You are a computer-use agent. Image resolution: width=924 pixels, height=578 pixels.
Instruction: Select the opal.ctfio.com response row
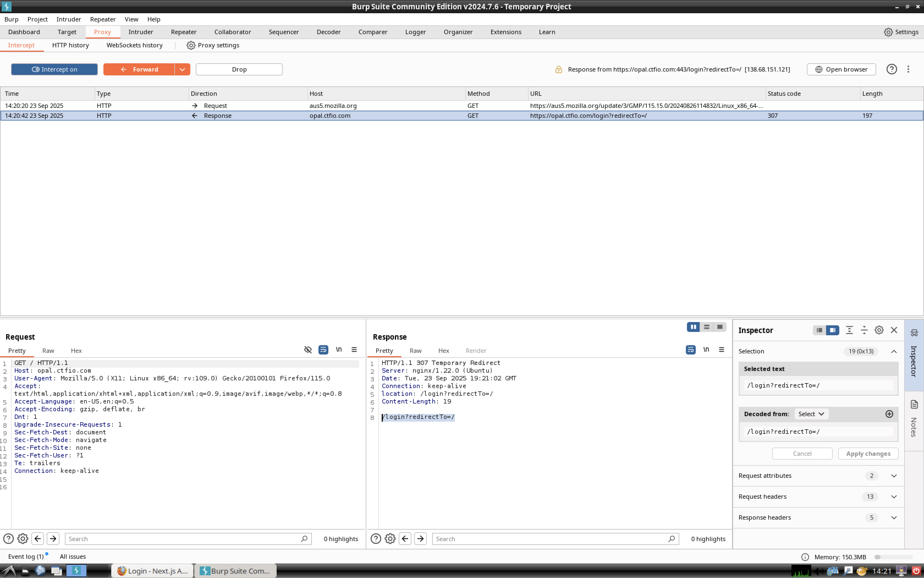click(x=462, y=115)
